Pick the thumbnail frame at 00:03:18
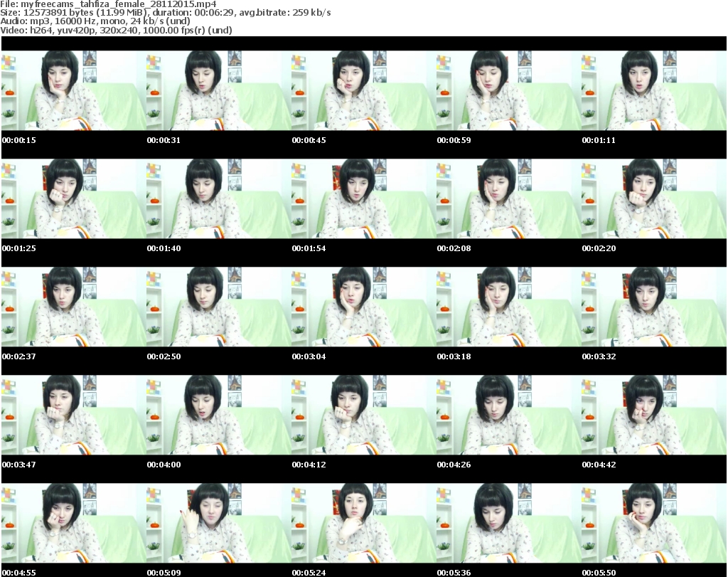Screen dimensions: 728x577 509,307
